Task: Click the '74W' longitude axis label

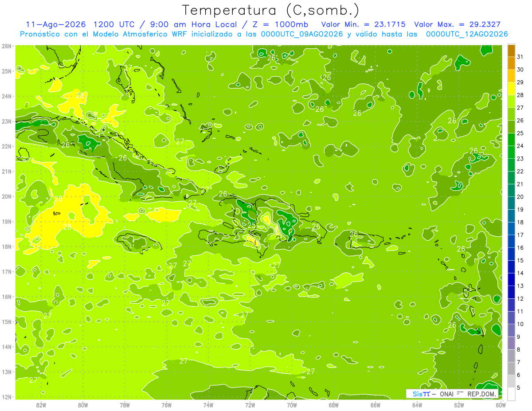Action: [208, 404]
